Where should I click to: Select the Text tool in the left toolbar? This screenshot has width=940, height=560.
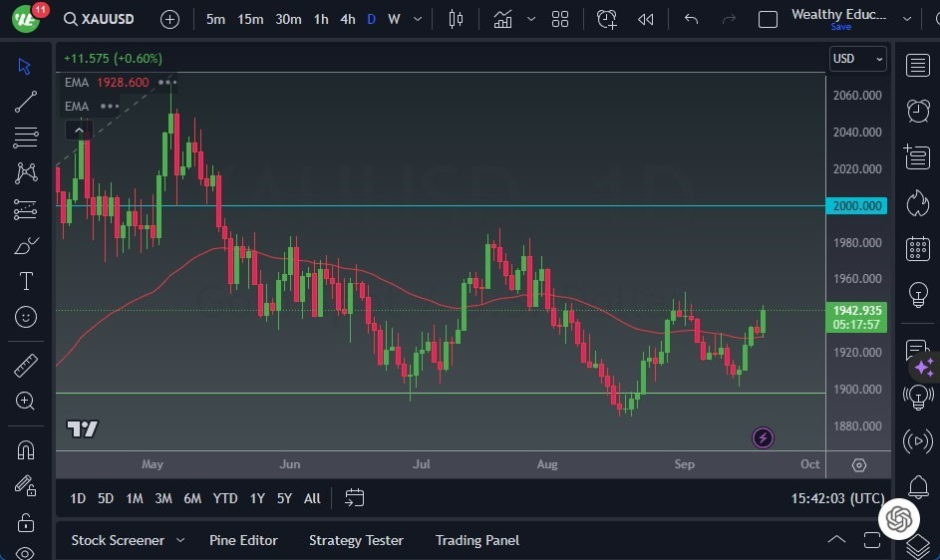pos(26,281)
